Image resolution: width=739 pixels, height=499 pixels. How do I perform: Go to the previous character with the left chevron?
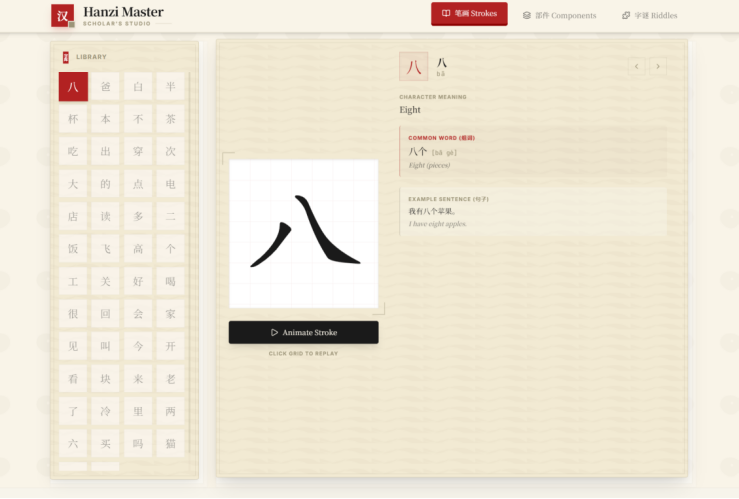pos(636,66)
